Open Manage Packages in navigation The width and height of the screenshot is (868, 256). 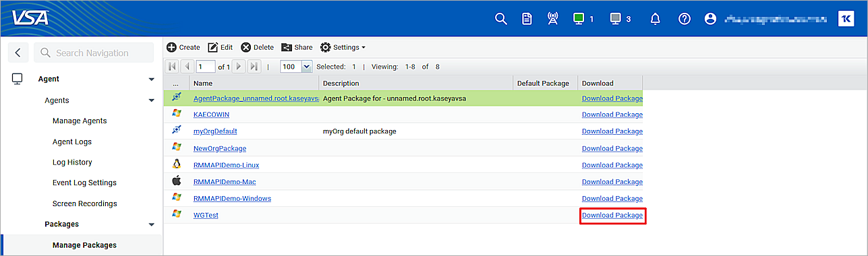[x=84, y=245]
